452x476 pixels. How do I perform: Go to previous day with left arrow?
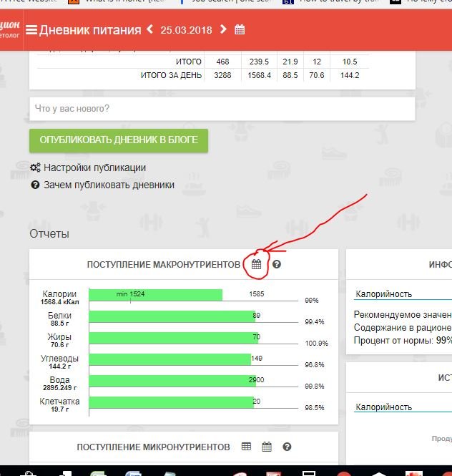[x=149, y=29]
